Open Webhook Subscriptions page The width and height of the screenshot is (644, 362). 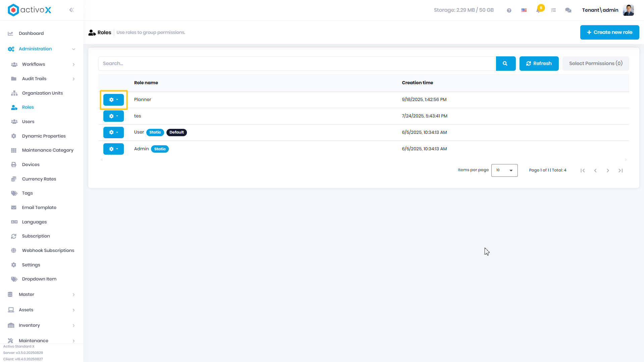coord(48,251)
